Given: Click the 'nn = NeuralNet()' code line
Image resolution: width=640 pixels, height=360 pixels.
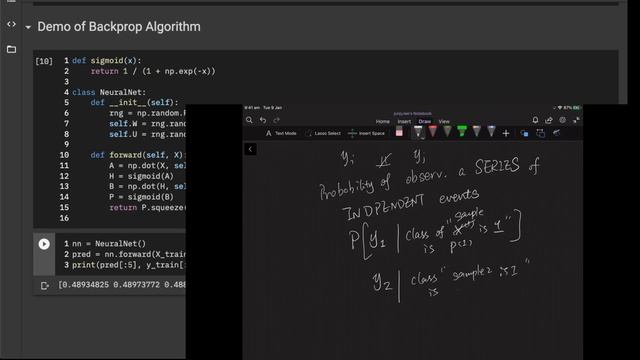Looking at the screenshot, I should coord(109,244).
